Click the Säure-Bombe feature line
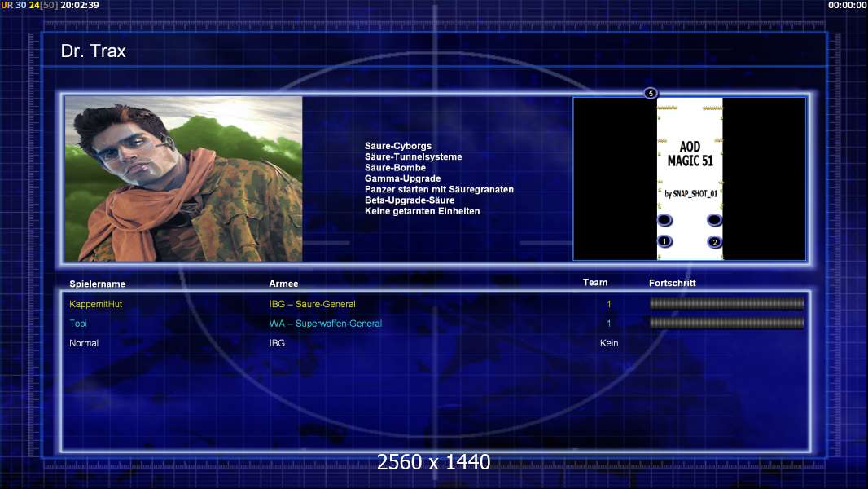This screenshot has height=489, width=868. pos(395,167)
